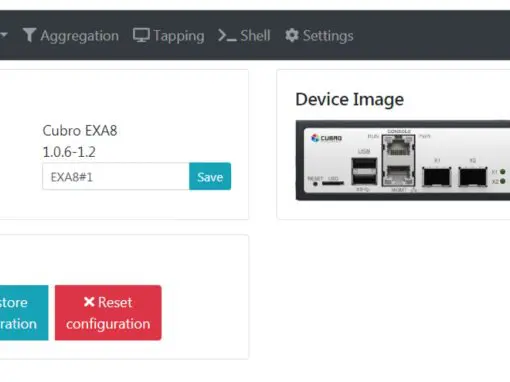The width and height of the screenshot is (510, 382).
Task: Click the Device Image picture
Action: point(403,160)
